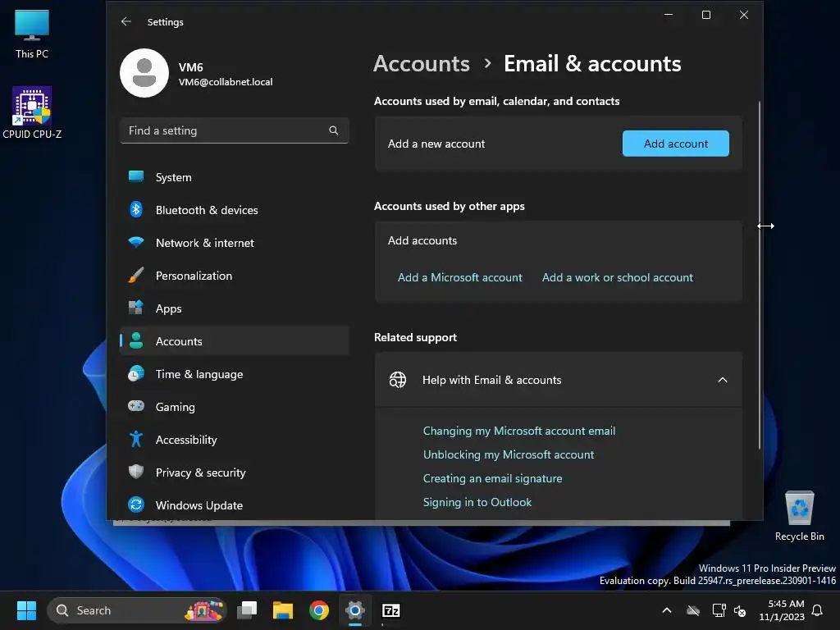
Task: Click the Apps icon in sidebar
Action: [136, 308]
